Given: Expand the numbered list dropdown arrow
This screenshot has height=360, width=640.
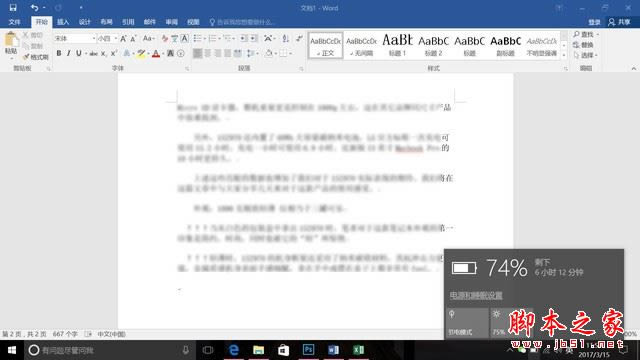Looking at the screenshot, I should [220, 38].
